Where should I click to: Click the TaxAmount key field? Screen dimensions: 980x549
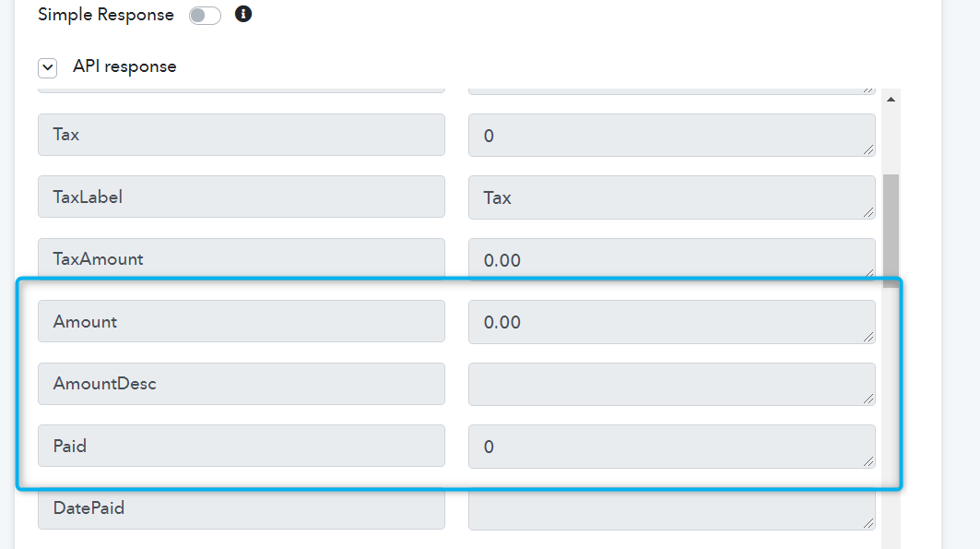pyautogui.click(x=242, y=258)
